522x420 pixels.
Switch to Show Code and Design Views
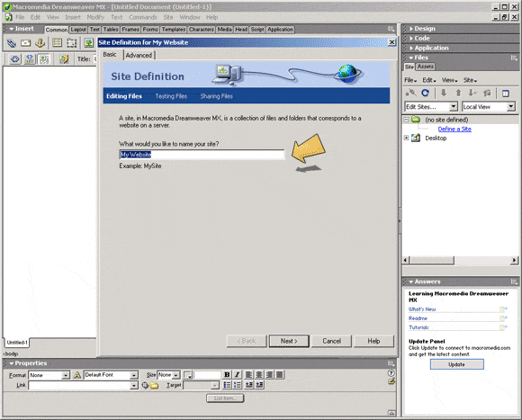coord(30,59)
